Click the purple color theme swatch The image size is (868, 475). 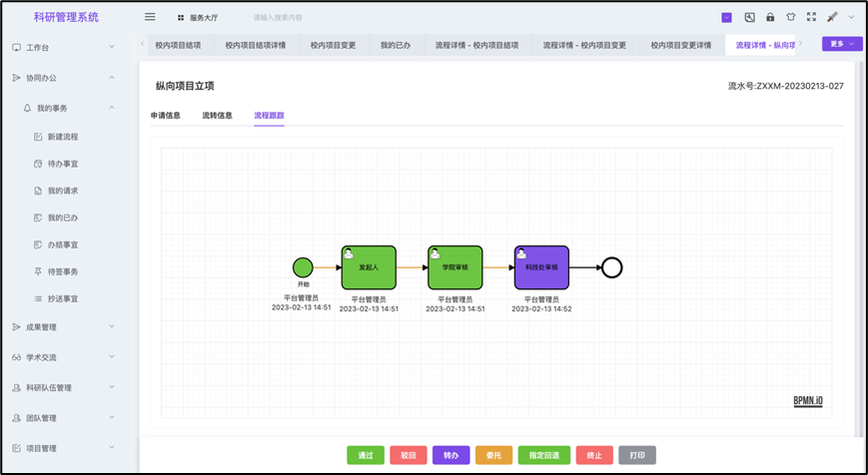click(x=726, y=17)
